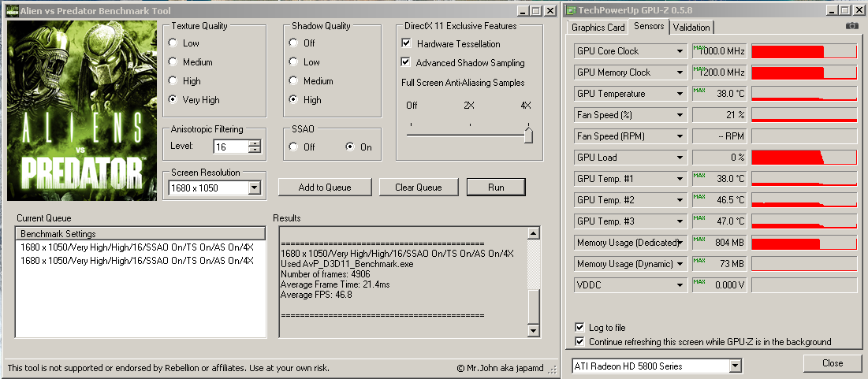Click the Clear Queue button
This screenshot has width=868, height=379.
(419, 187)
